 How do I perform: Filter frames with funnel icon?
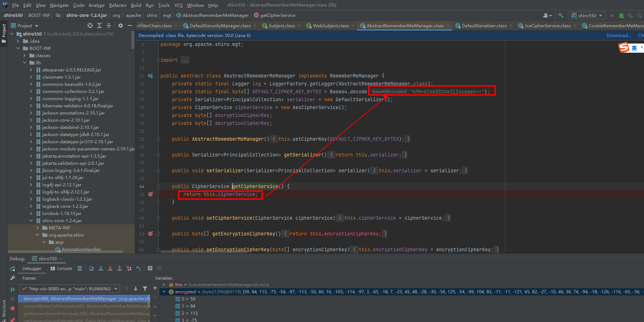click(145, 289)
